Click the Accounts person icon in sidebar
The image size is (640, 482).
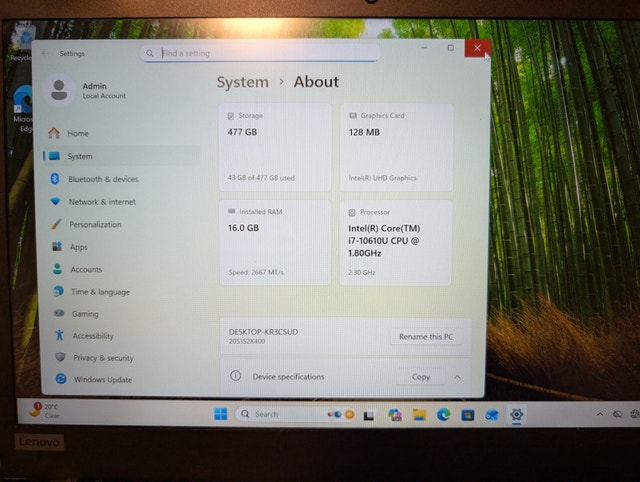tap(58, 269)
